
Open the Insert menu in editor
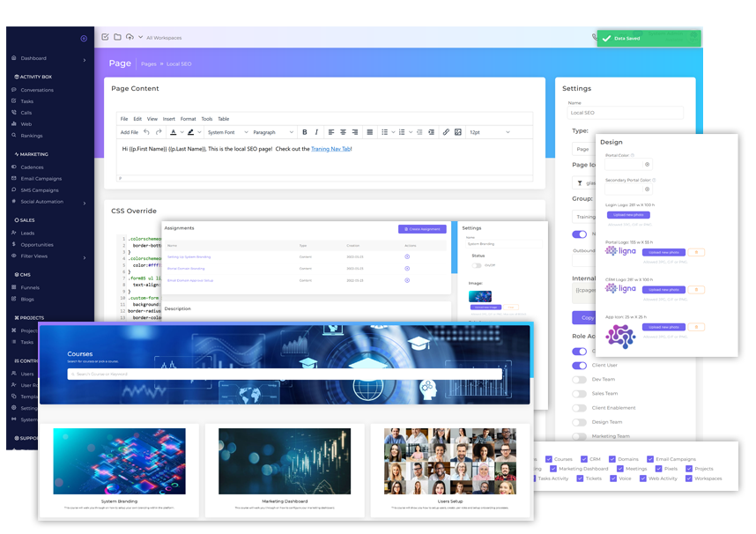[x=168, y=119]
